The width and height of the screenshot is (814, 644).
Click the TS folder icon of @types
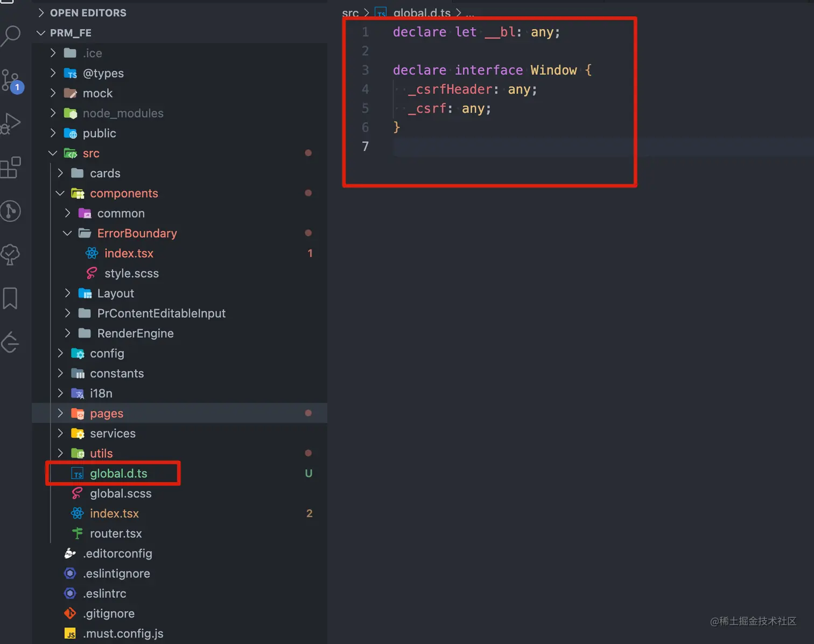pos(71,73)
